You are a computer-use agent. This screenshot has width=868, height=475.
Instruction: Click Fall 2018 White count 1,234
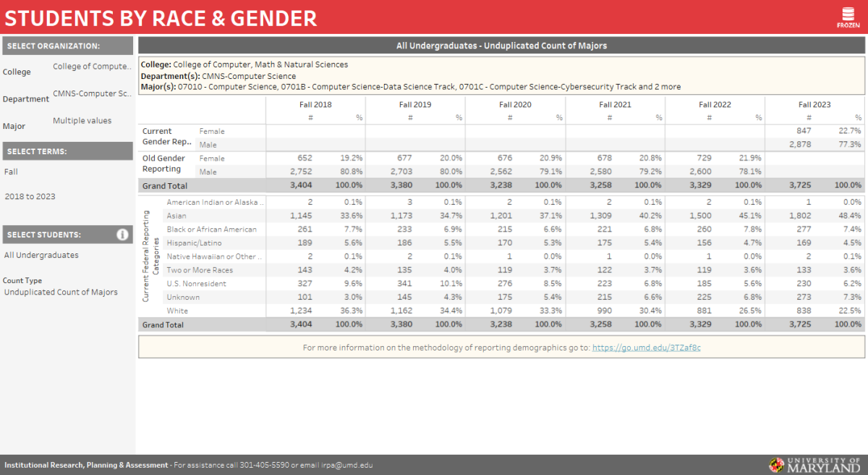[301, 311]
